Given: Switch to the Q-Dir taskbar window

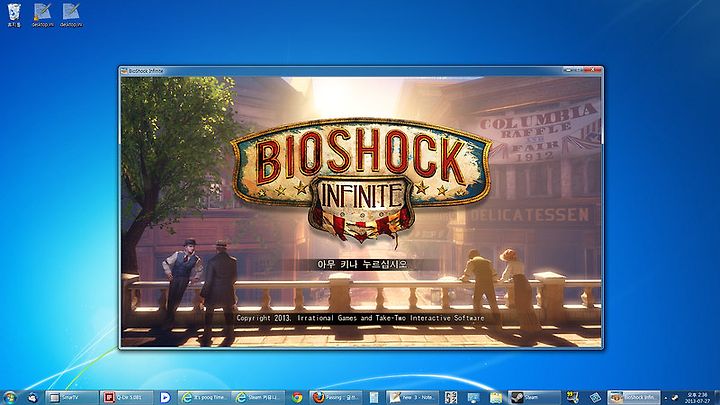Looking at the screenshot, I should 126,397.
